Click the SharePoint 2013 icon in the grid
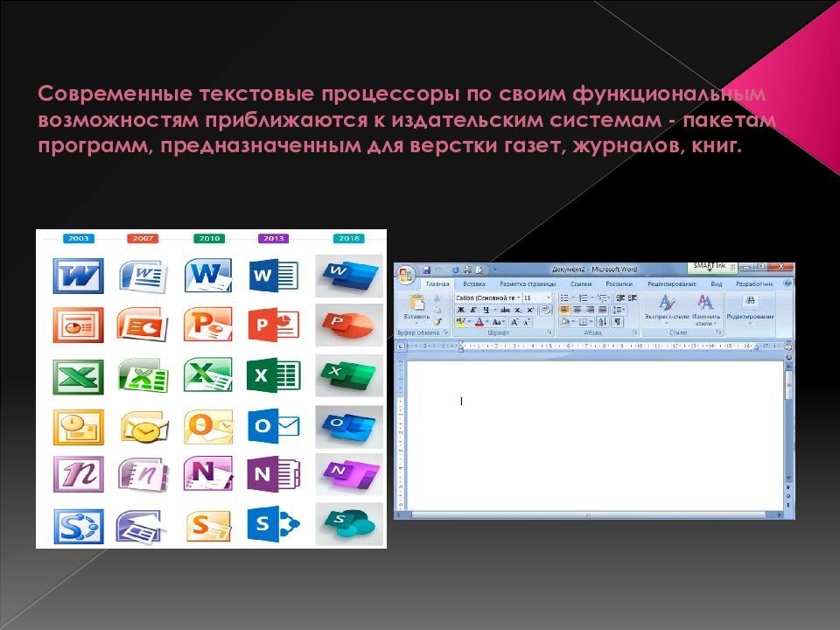The image size is (840, 630). click(x=273, y=523)
